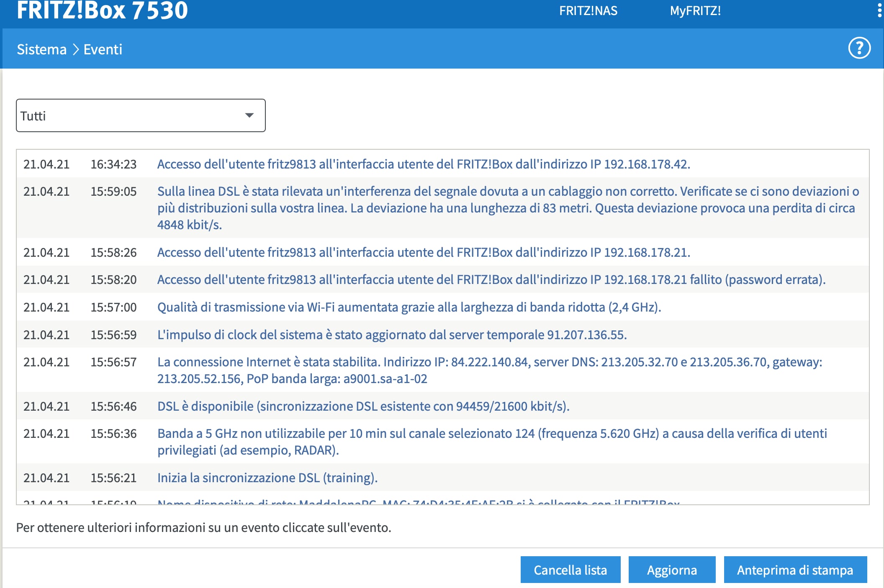The width and height of the screenshot is (884, 588).
Task: Go to Sistema in the breadcrumb
Action: pyautogui.click(x=41, y=49)
